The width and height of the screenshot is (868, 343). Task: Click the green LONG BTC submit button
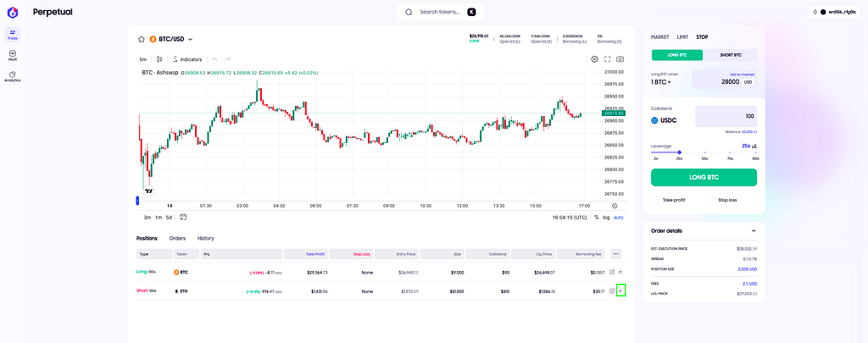click(x=704, y=178)
